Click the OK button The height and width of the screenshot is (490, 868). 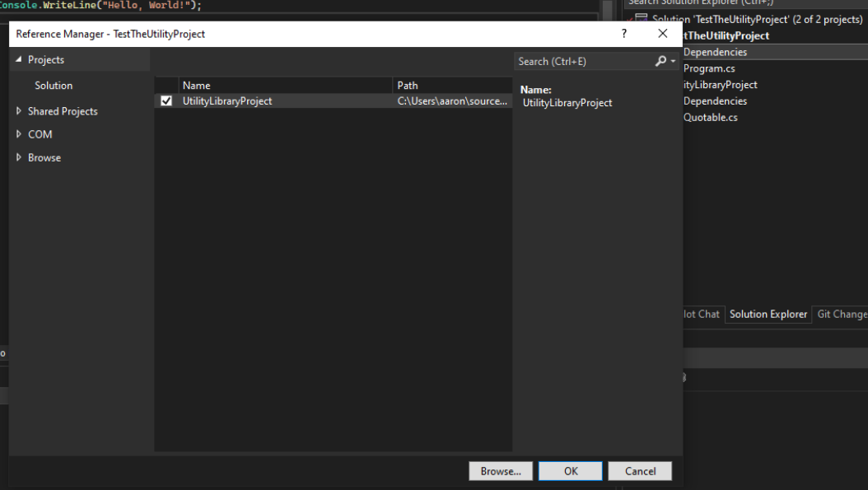click(571, 471)
